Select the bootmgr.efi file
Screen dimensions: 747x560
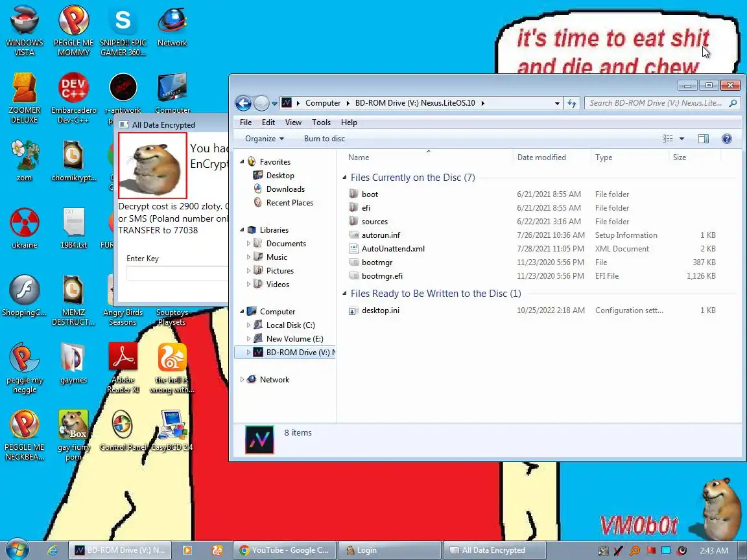pyautogui.click(x=534, y=275)
